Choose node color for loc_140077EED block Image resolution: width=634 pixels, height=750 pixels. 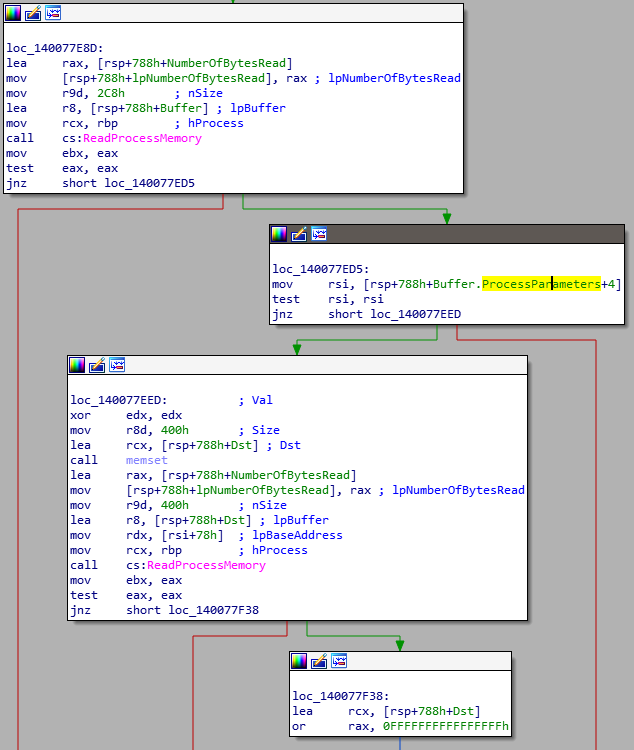coord(77,365)
